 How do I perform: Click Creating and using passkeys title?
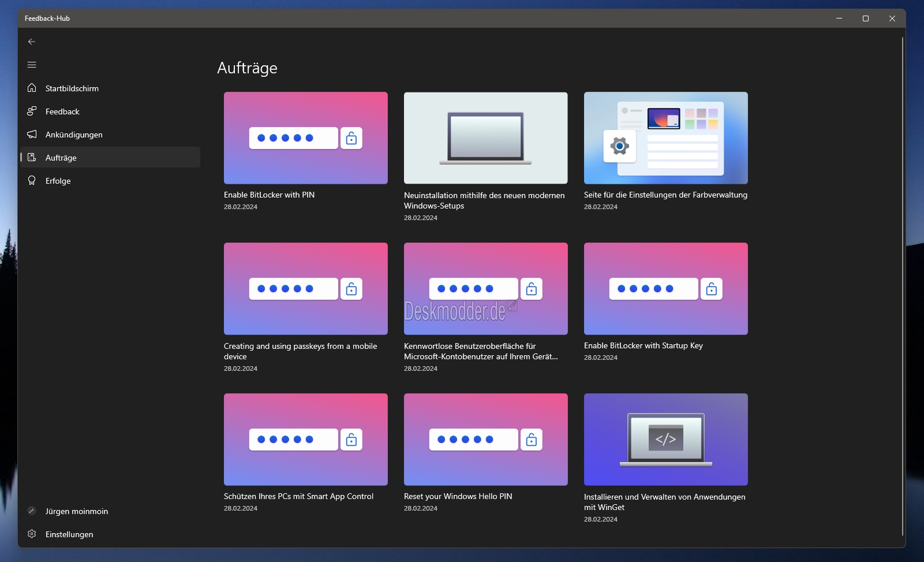point(300,351)
